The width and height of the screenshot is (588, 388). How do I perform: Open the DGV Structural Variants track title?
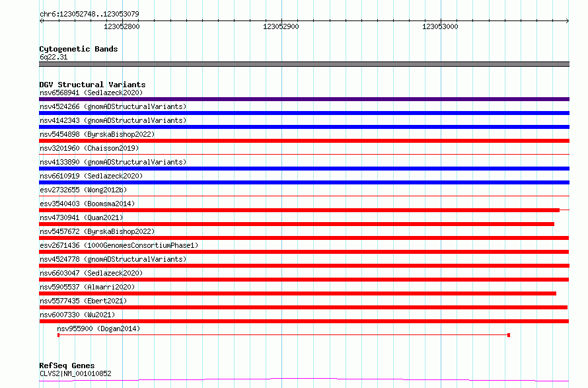coord(92,85)
